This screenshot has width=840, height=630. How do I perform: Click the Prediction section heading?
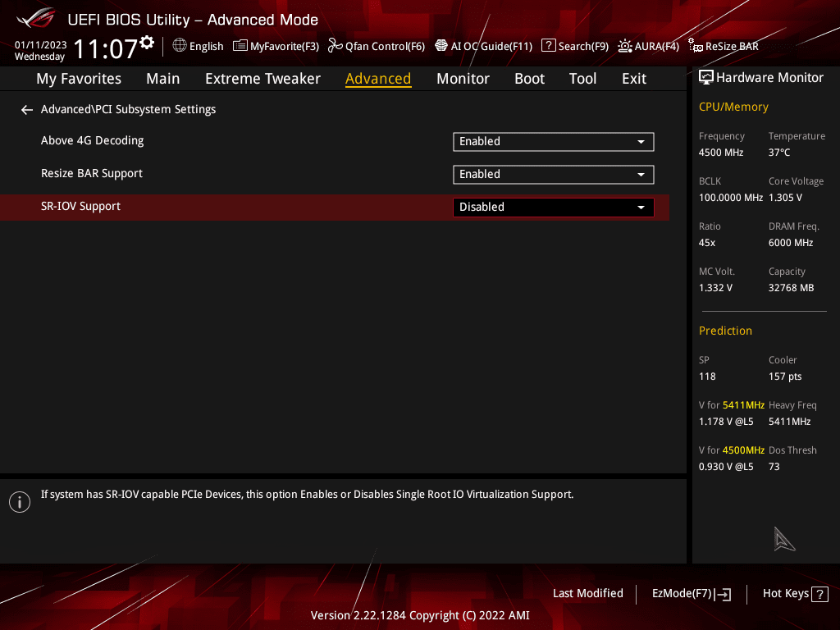pos(725,331)
